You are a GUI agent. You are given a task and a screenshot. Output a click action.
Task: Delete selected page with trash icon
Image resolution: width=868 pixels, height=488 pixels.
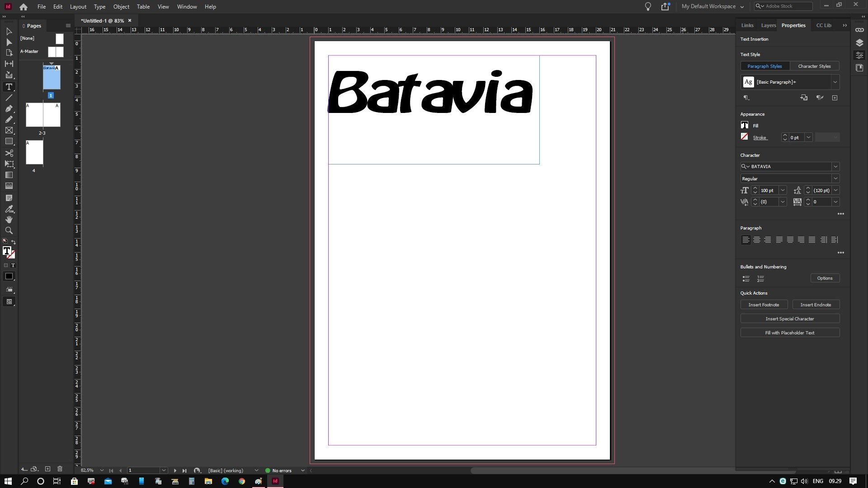coord(60,469)
